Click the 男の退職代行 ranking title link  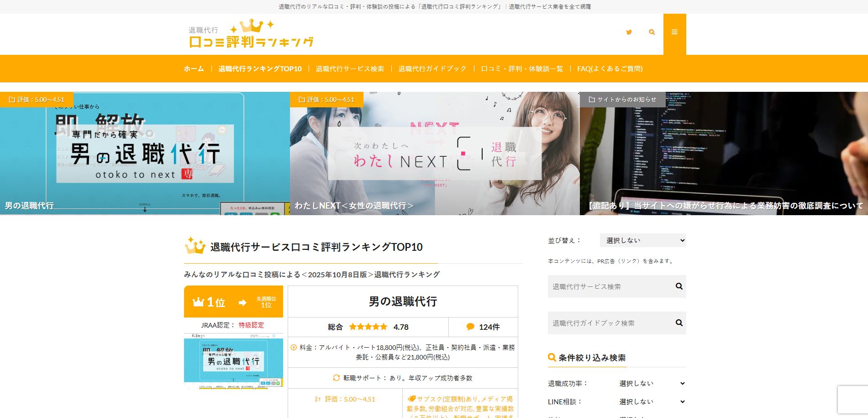(x=403, y=302)
